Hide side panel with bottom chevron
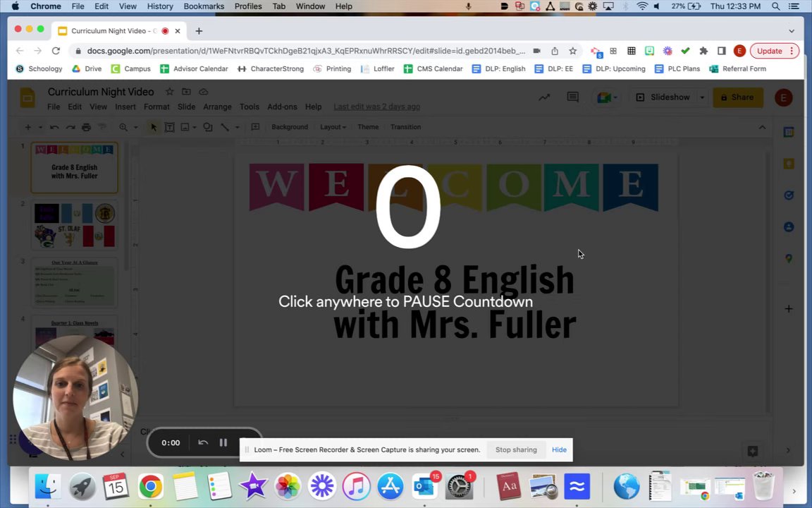The width and height of the screenshot is (812, 508). pyautogui.click(x=788, y=450)
